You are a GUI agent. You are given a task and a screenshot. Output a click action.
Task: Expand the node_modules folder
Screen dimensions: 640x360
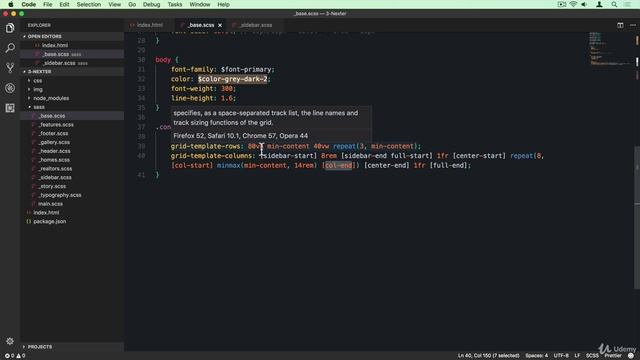(x=51, y=98)
